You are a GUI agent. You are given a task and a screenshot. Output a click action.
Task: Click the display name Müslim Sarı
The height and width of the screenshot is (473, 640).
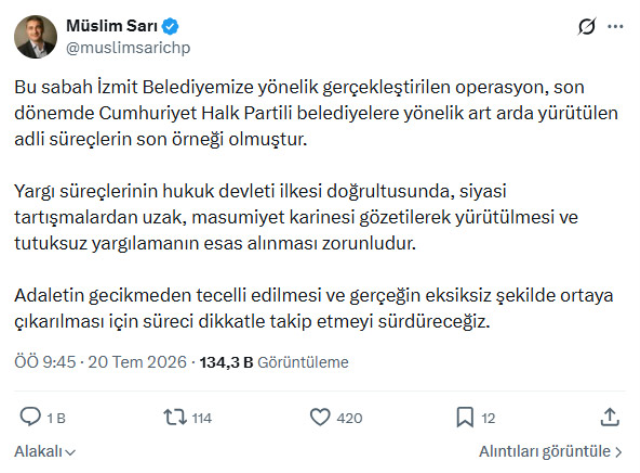click(x=111, y=26)
